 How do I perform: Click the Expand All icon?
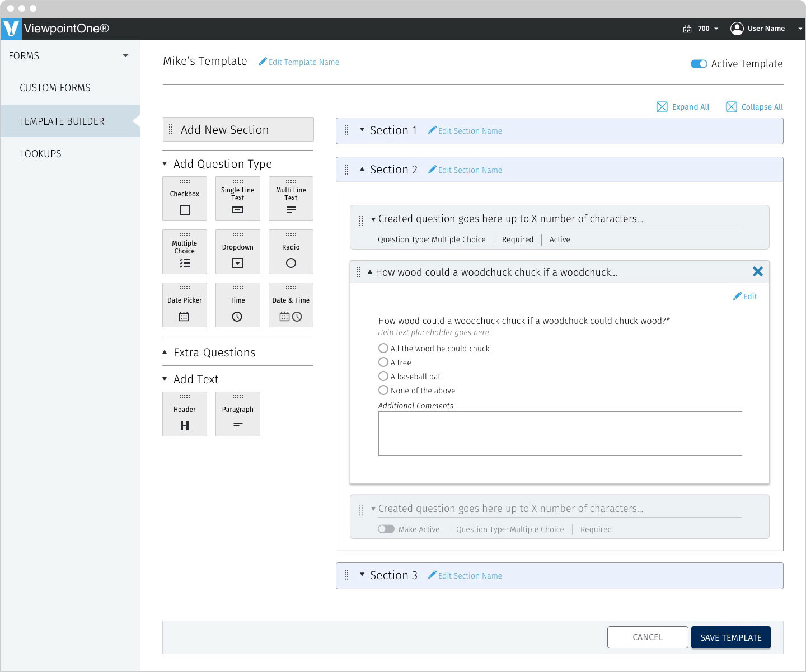[x=662, y=107]
